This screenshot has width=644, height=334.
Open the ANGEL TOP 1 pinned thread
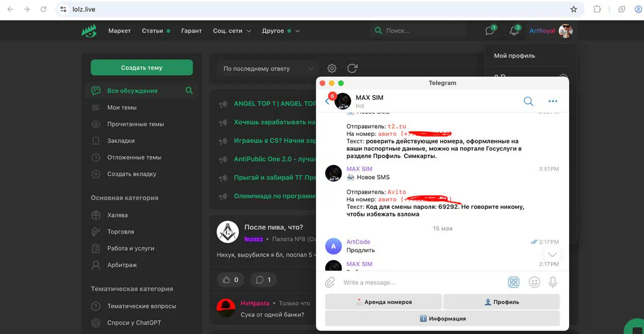275,104
